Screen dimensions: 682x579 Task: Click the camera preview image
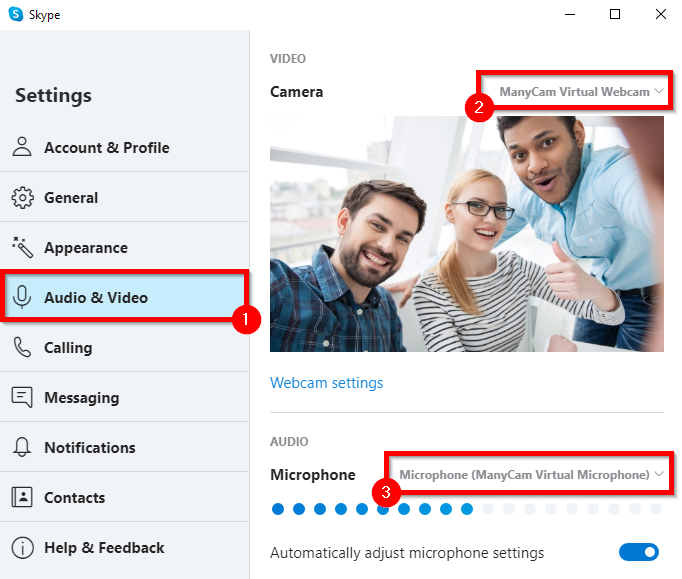(x=466, y=233)
